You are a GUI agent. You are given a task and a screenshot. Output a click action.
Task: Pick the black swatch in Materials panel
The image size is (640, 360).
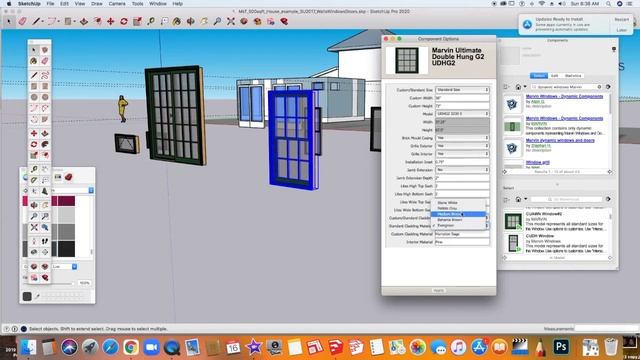[x=67, y=249]
